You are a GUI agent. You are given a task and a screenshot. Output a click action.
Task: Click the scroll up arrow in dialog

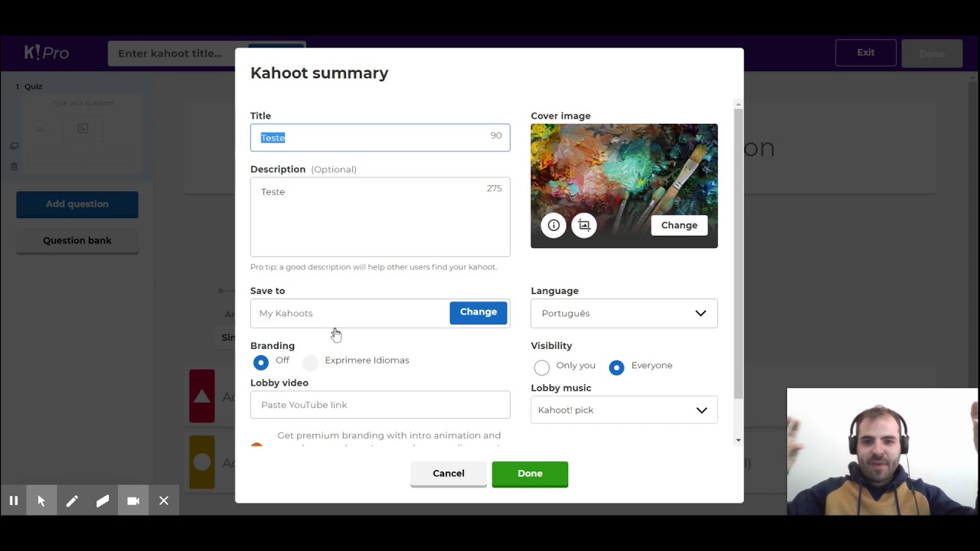(738, 104)
